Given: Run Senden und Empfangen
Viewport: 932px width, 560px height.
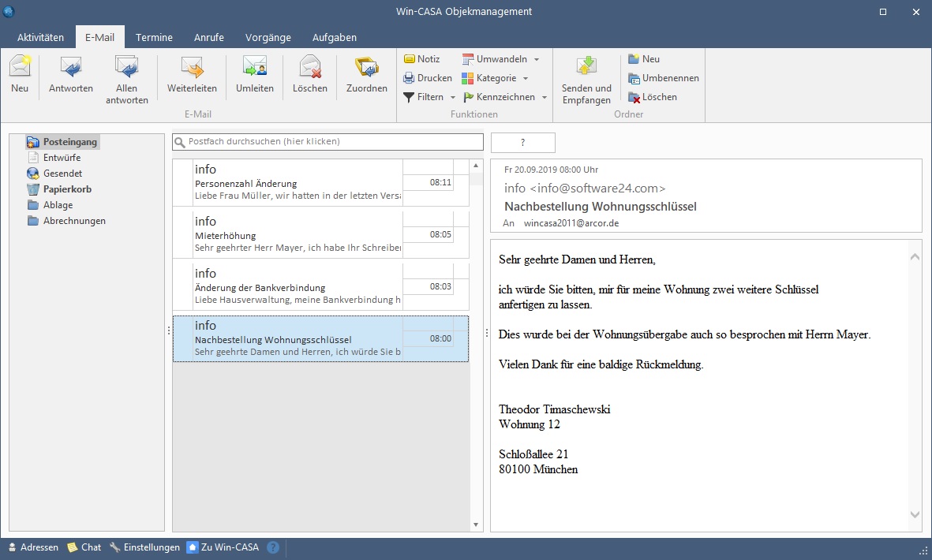Looking at the screenshot, I should coord(586,80).
